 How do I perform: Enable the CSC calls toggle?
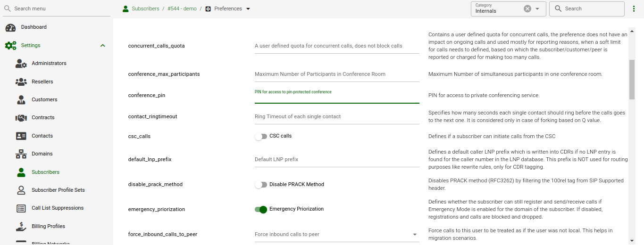[x=261, y=137]
